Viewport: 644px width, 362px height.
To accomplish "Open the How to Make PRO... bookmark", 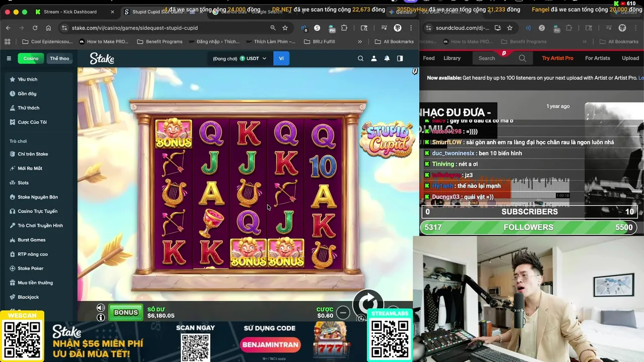I will coord(104,42).
